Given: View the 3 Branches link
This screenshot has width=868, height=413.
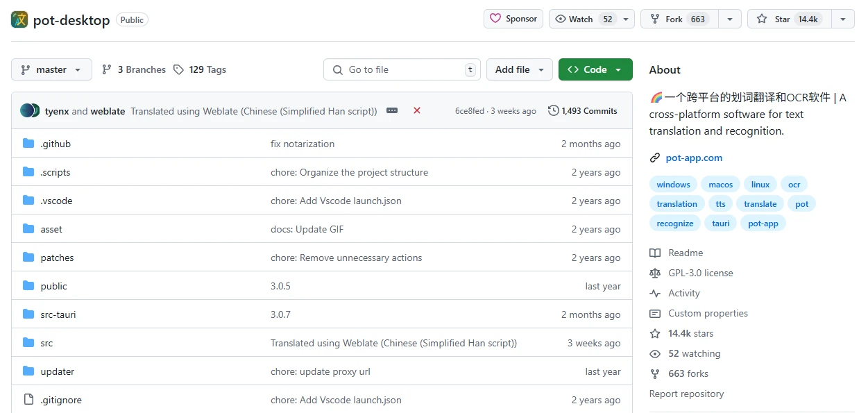Looking at the screenshot, I should 134,69.
